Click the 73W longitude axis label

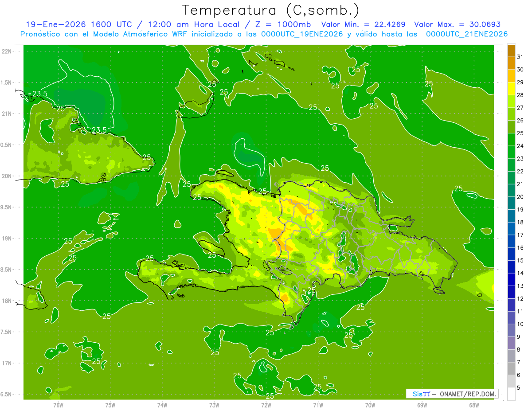pos(214,405)
